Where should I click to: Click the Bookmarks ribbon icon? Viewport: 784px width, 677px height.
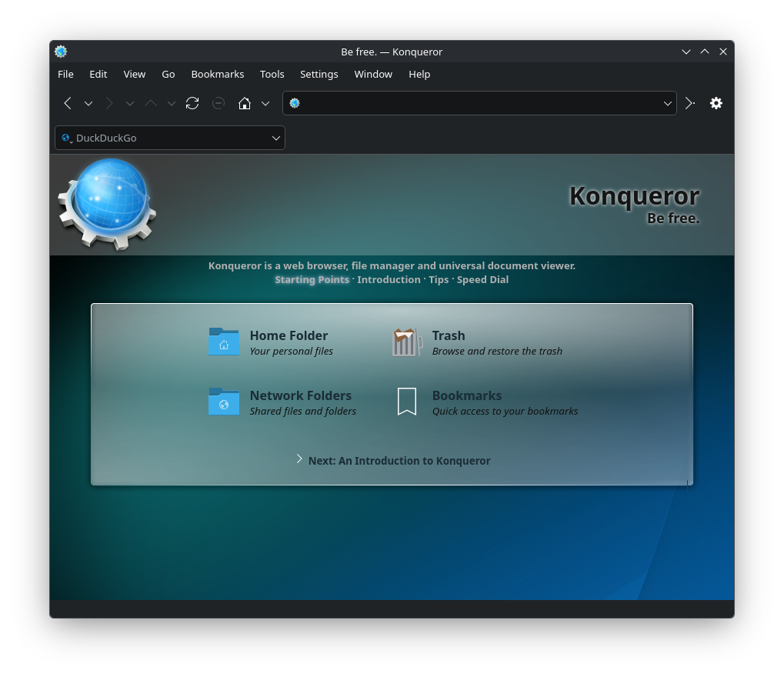(x=406, y=402)
